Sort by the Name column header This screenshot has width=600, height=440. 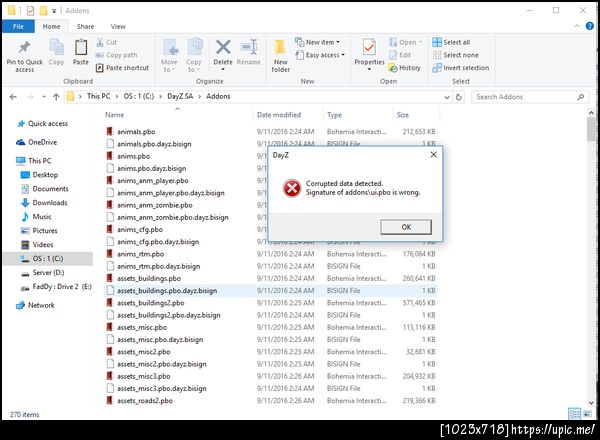point(114,115)
